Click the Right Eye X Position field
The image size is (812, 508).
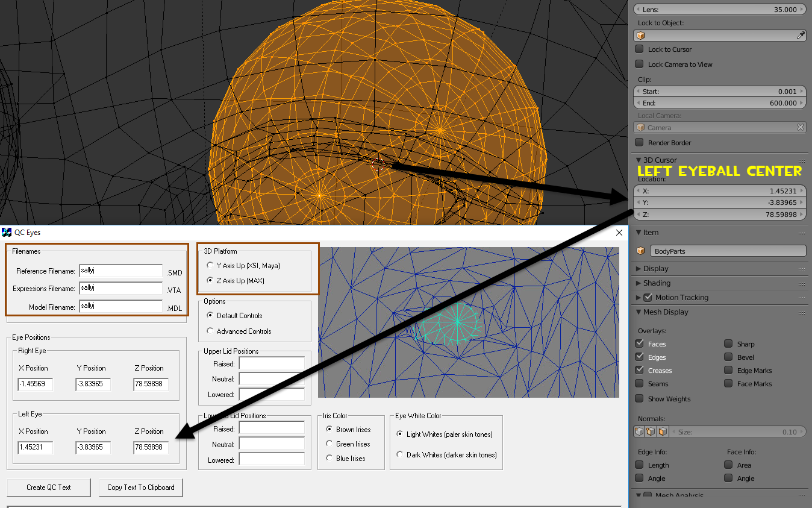pos(36,384)
